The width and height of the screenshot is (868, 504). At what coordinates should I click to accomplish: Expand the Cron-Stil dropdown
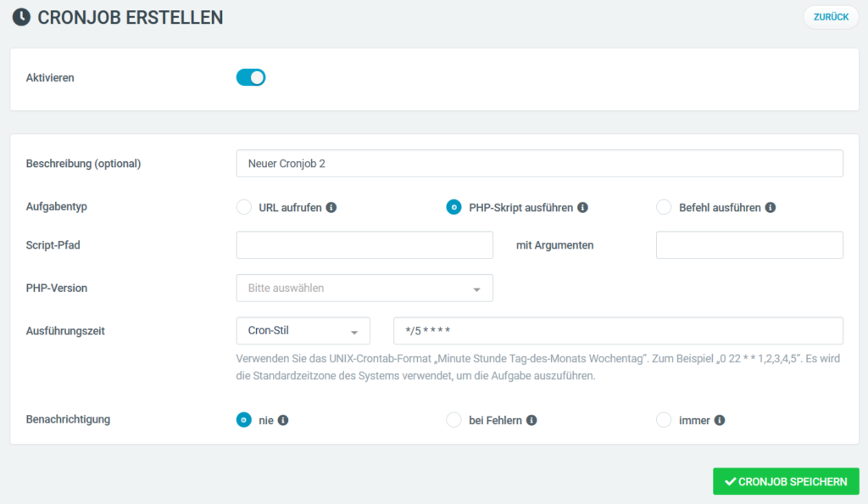point(303,331)
